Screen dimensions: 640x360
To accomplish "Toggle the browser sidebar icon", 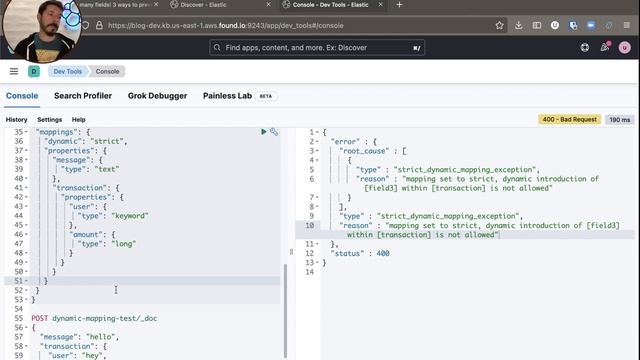I will coord(537,25).
